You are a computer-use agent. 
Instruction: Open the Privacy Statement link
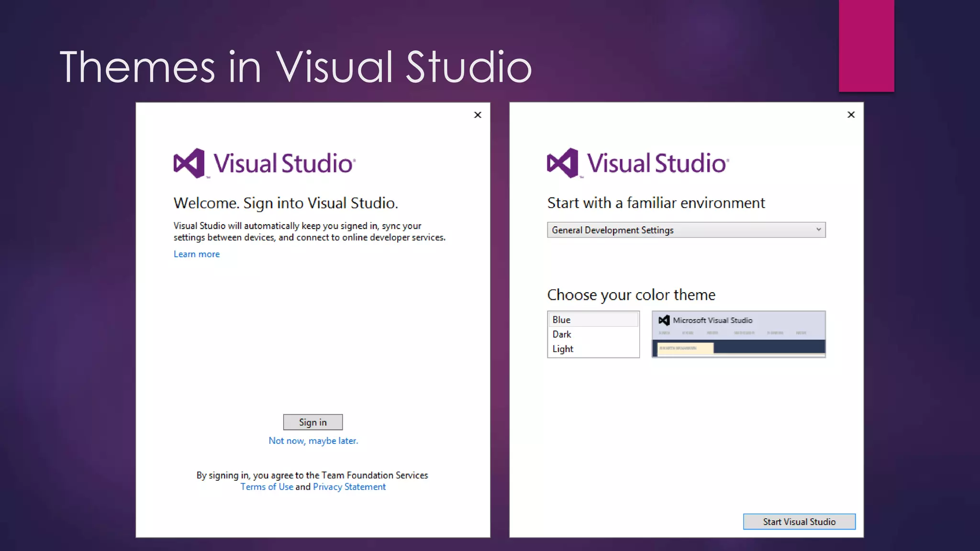pos(349,486)
